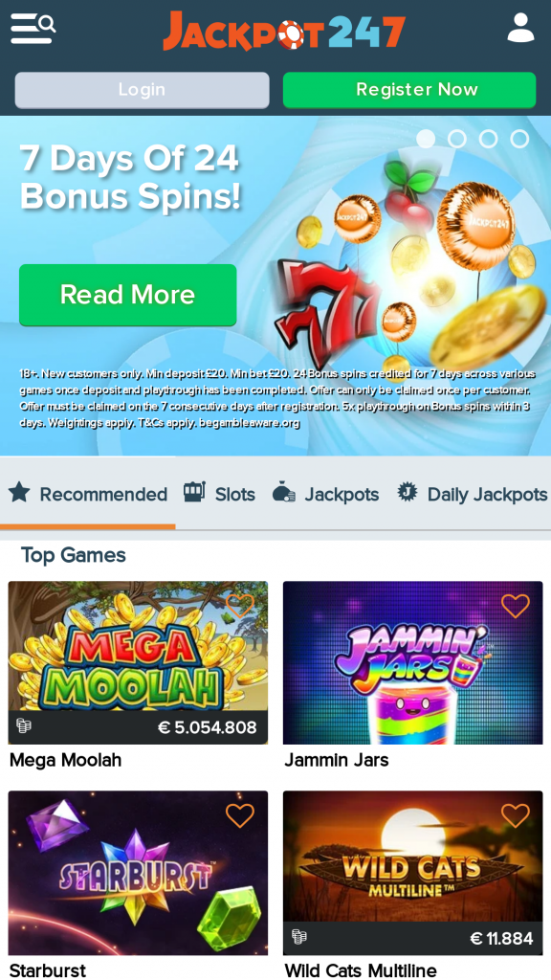Favorite Jammin Jars with heart icon

pos(516,605)
